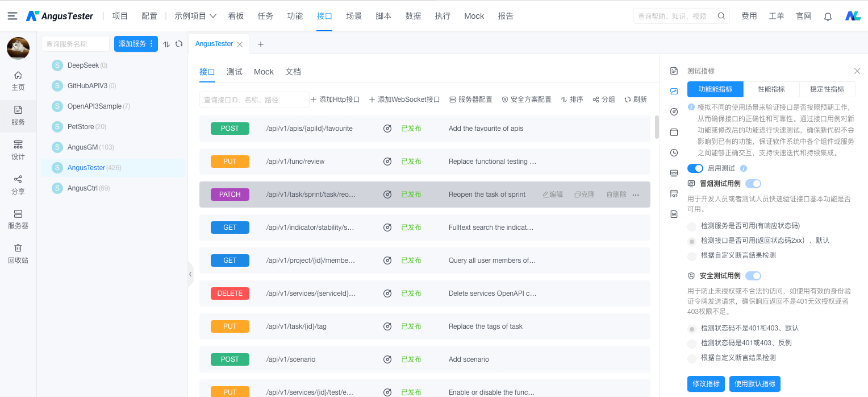This screenshot has height=397, width=868.
Task: Open the 性能指标 tab
Action: (771, 89)
